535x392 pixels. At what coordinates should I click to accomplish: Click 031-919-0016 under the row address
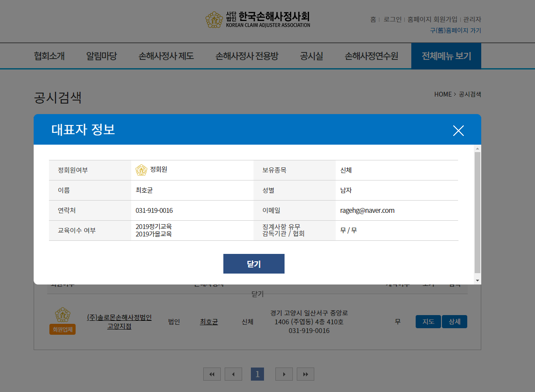point(309,330)
